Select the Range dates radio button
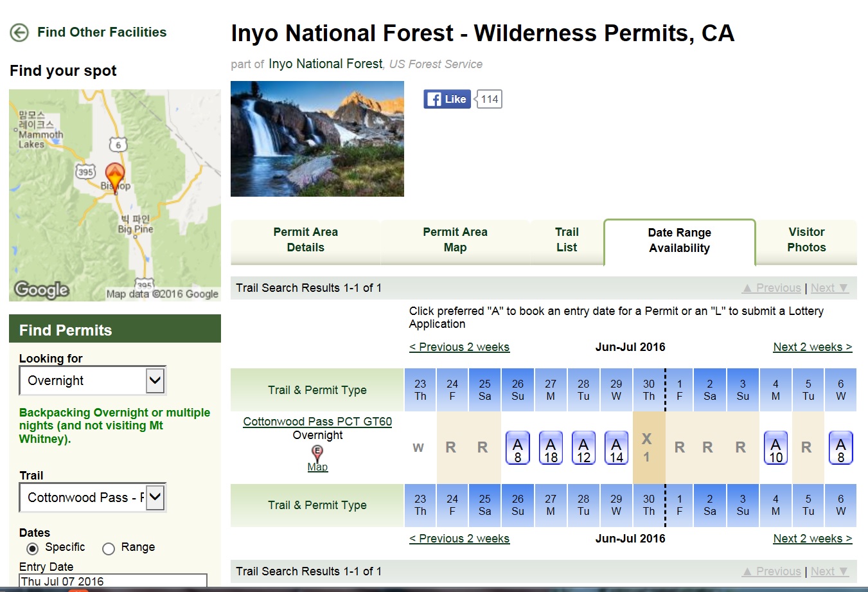 pyautogui.click(x=109, y=548)
